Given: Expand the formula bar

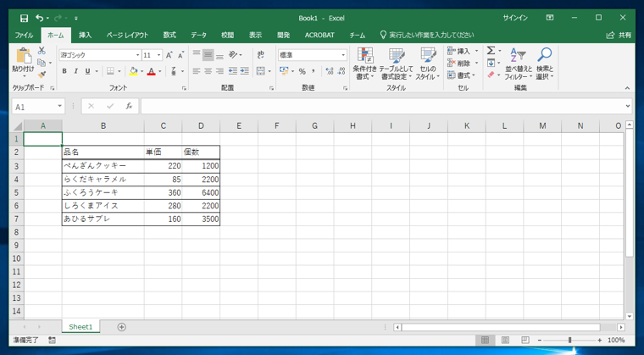Looking at the screenshot, I should tap(628, 107).
